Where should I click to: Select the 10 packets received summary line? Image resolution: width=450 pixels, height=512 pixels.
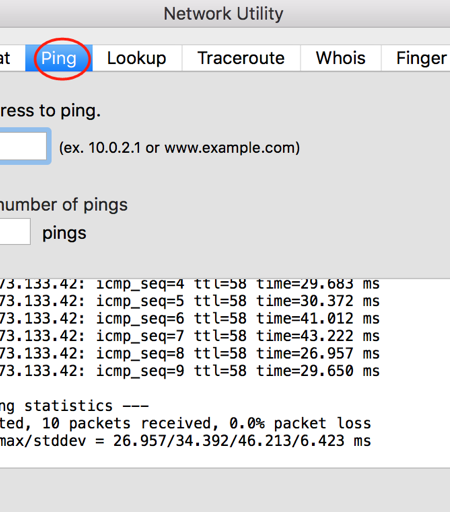click(x=185, y=423)
